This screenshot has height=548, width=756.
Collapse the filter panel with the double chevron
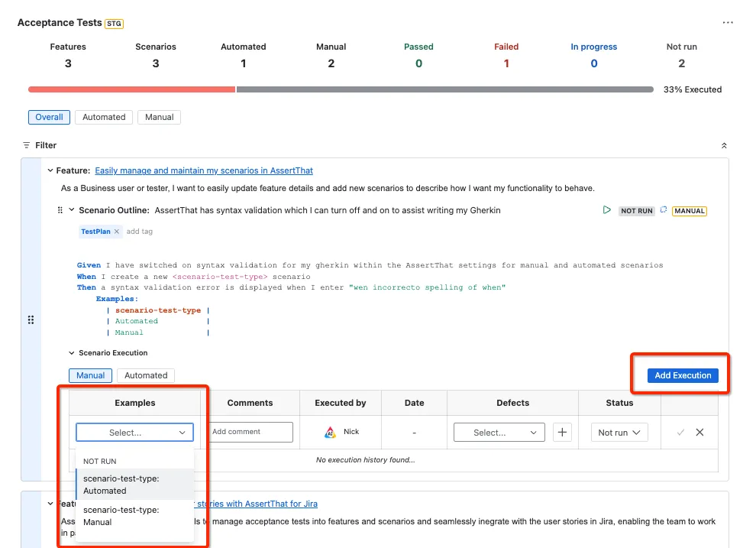724,146
